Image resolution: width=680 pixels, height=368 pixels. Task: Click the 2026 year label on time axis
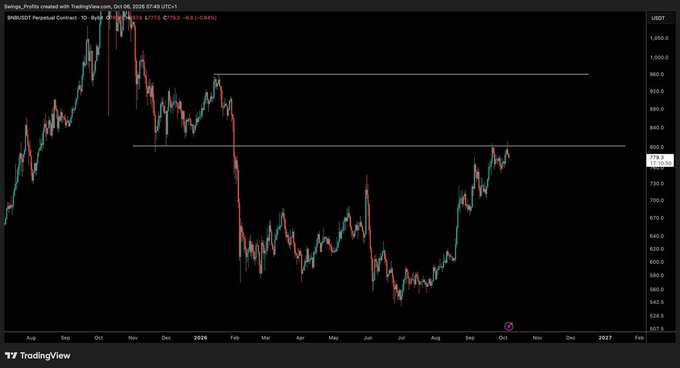coord(201,338)
